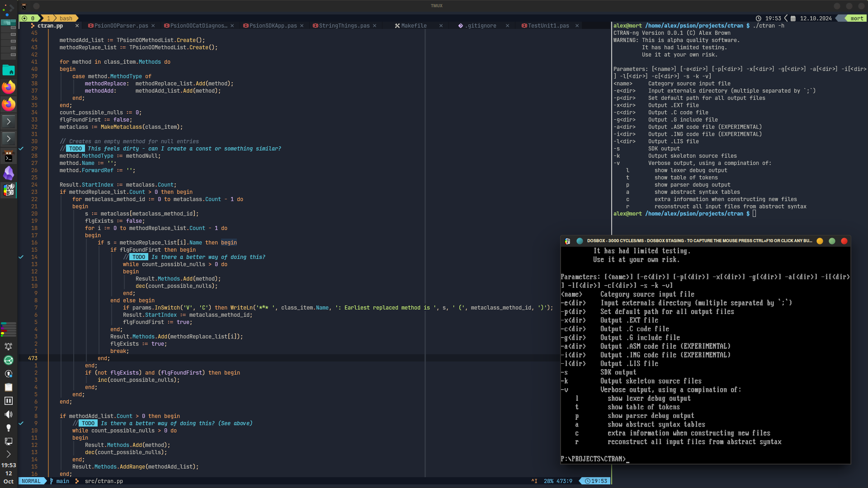This screenshot has width=868, height=488.
Task: Click the './ctran -h' command in the terminal
Action: click(769, 26)
